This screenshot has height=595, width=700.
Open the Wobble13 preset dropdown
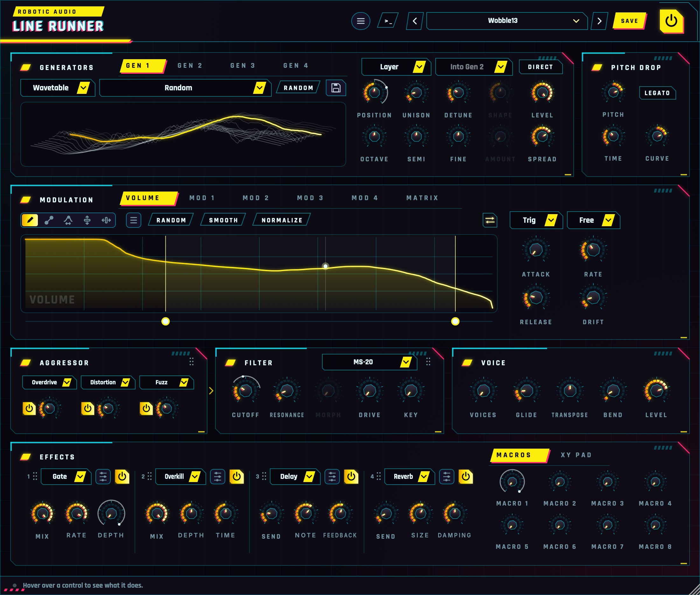[507, 21]
